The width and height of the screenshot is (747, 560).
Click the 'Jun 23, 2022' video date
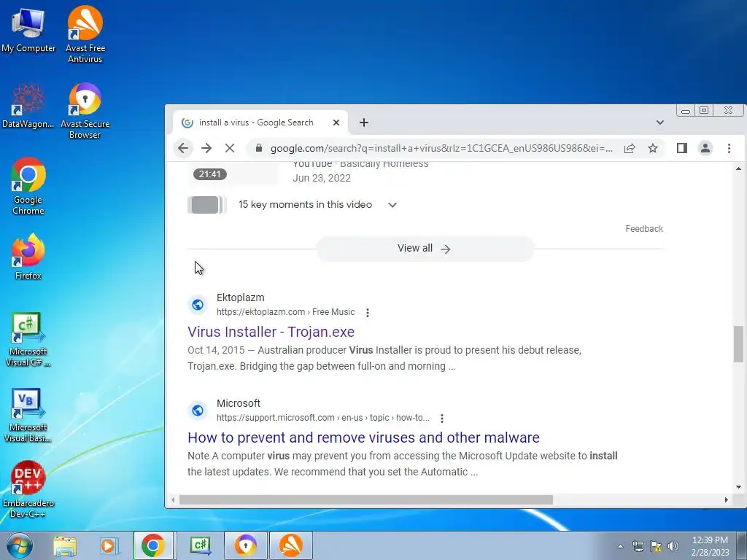click(322, 178)
